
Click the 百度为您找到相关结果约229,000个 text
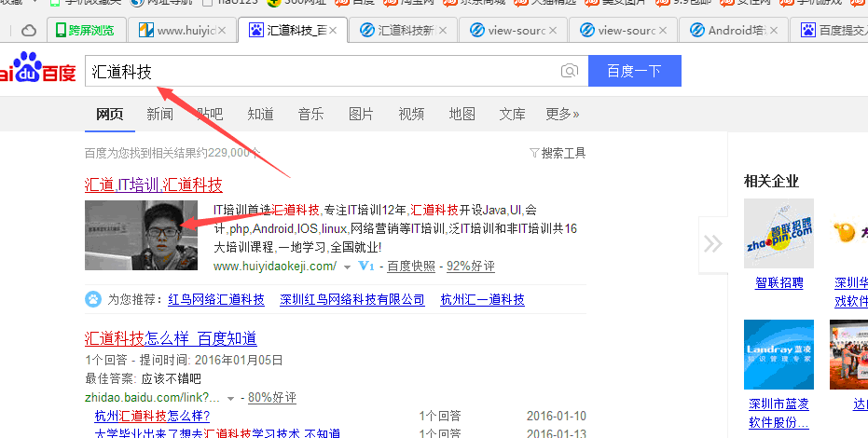172,153
